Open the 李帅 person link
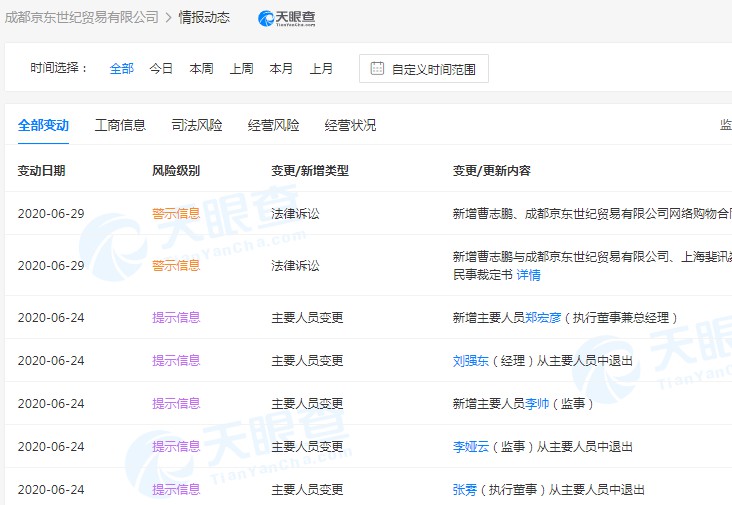The width and height of the screenshot is (732, 505). (x=537, y=404)
